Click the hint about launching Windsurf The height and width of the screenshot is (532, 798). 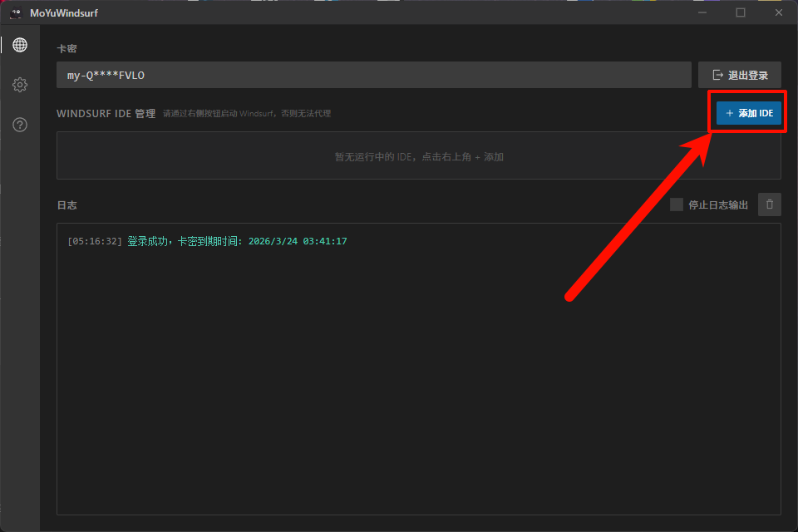point(247,114)
